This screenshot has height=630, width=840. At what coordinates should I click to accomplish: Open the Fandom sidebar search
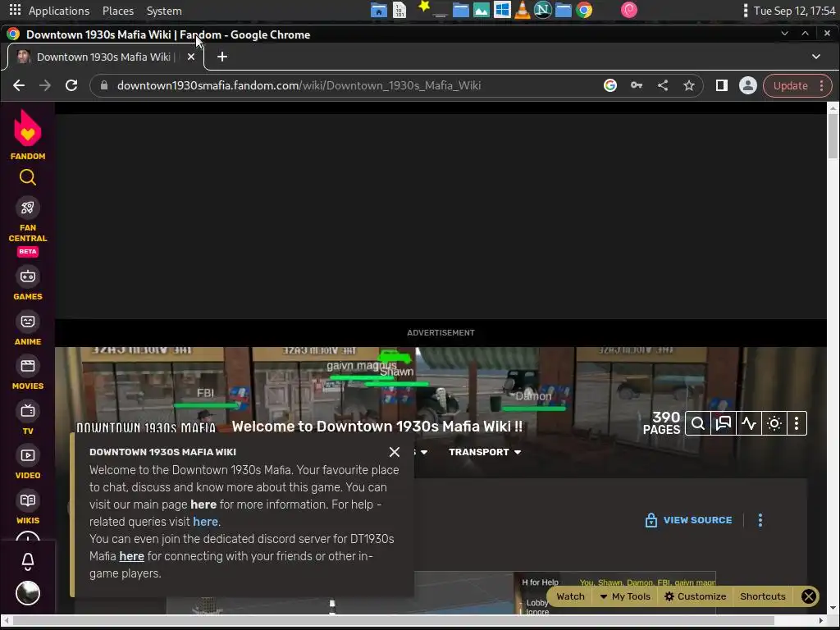[28, 177]
